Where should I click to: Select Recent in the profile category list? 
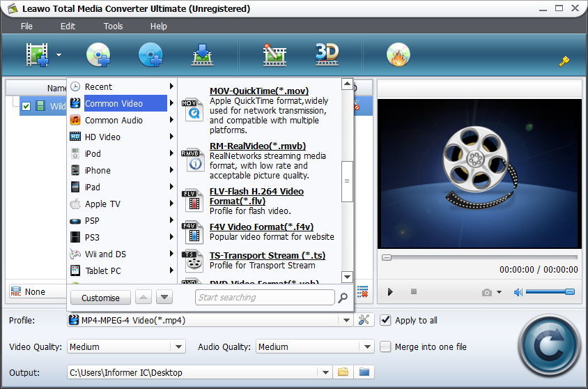tap(122, 86)
